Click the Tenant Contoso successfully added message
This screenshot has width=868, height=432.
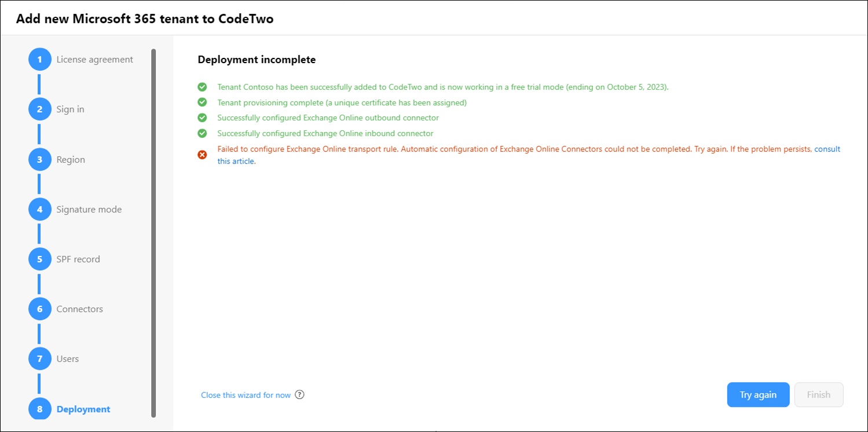click(x=443, y=87)
